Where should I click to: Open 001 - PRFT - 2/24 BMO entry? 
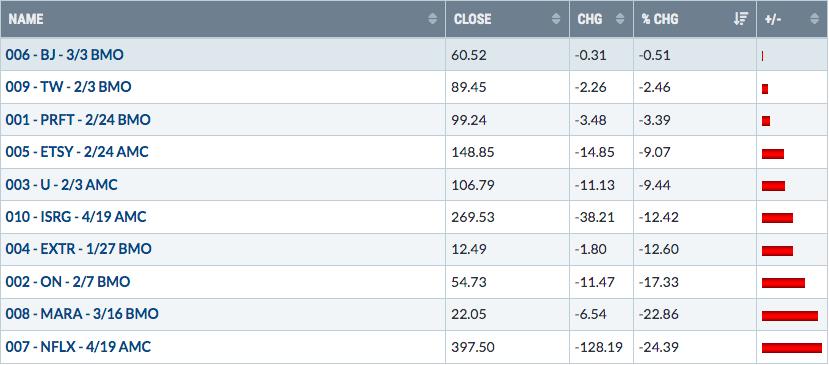point(78,120)
